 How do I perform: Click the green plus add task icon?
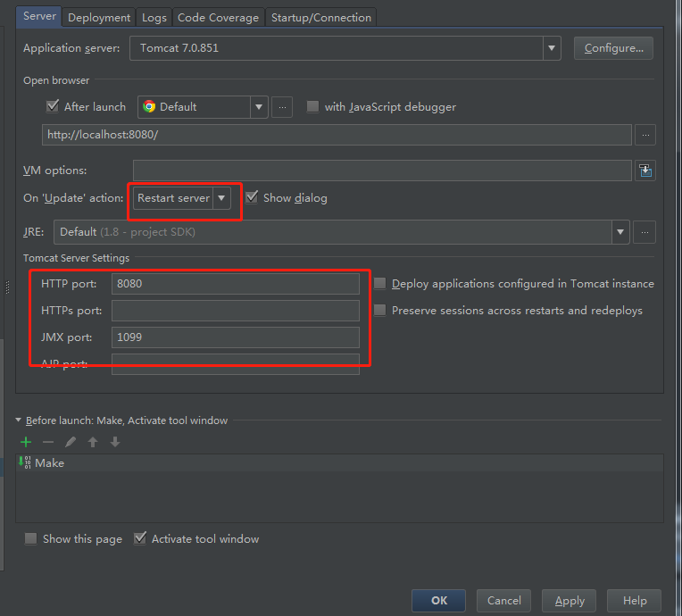26,442
